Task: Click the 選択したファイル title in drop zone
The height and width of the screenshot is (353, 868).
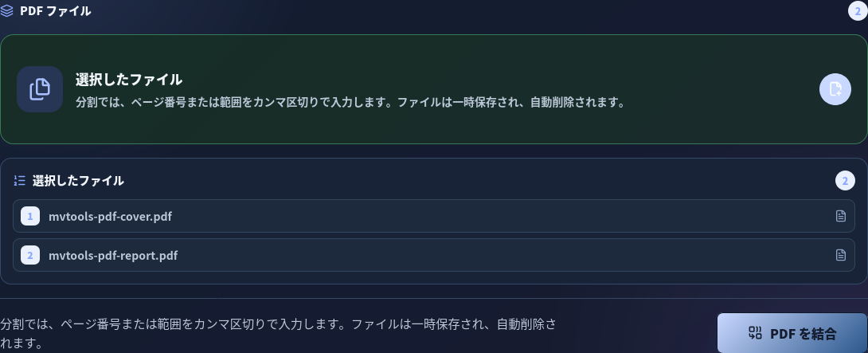Action: point(128,80)
